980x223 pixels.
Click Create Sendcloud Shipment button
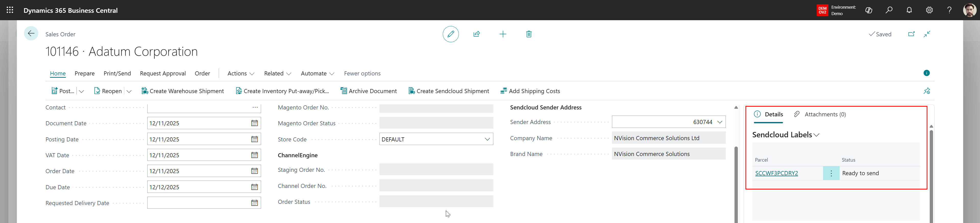click(x=449, y=91)
